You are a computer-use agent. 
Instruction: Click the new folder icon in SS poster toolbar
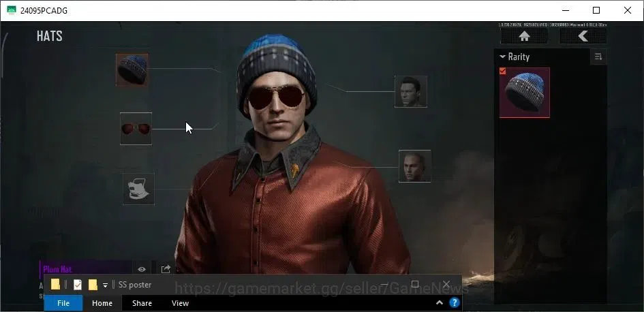[93, 285]
